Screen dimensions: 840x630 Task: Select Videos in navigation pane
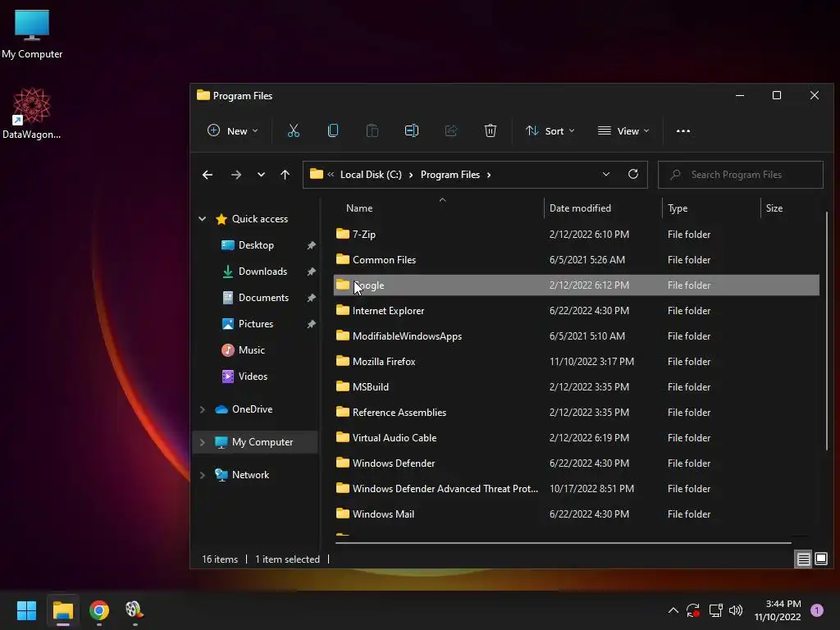click(253, 377)
